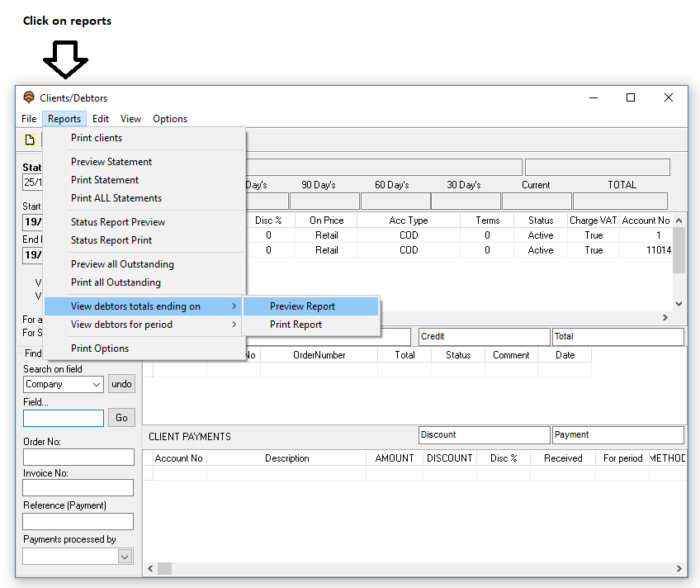Choose Print Report in the submenu

coord(296,325)
